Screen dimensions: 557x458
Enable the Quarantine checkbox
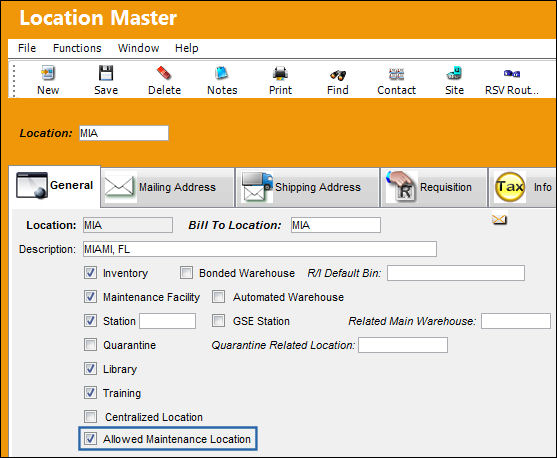[90, 345]
